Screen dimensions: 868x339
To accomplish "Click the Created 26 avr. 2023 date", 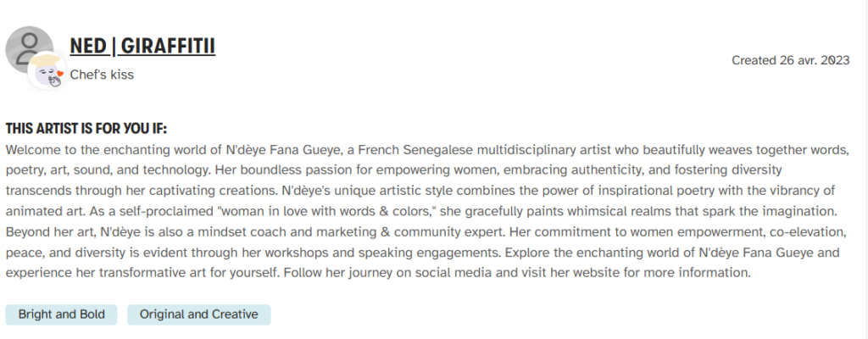I will click(790, 60).
